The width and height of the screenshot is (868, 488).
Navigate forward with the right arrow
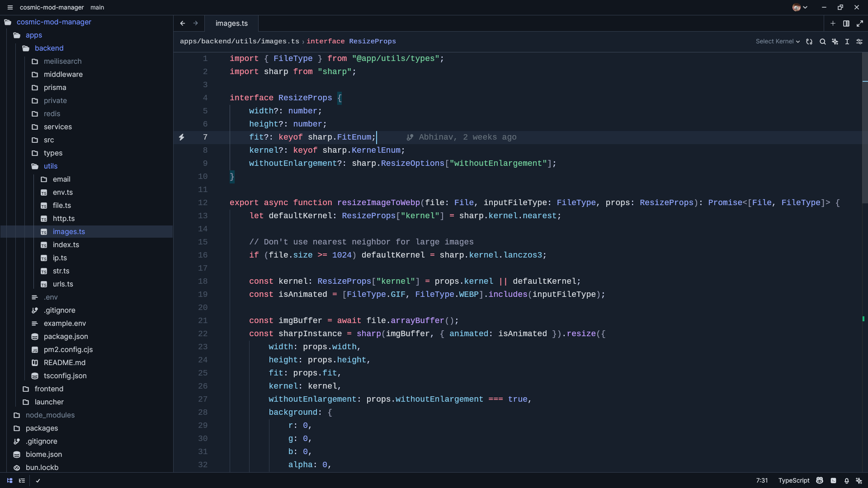click(x=196, y=23)
